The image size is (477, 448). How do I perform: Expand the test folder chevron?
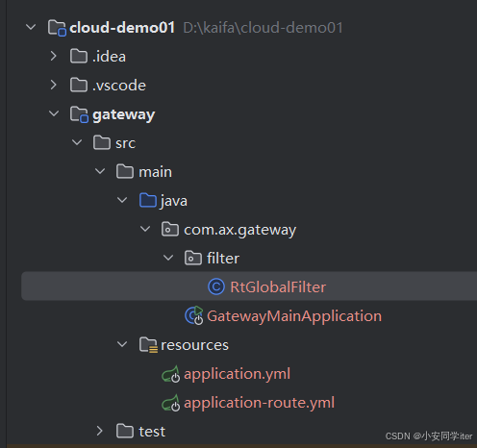tap(100, 431)
